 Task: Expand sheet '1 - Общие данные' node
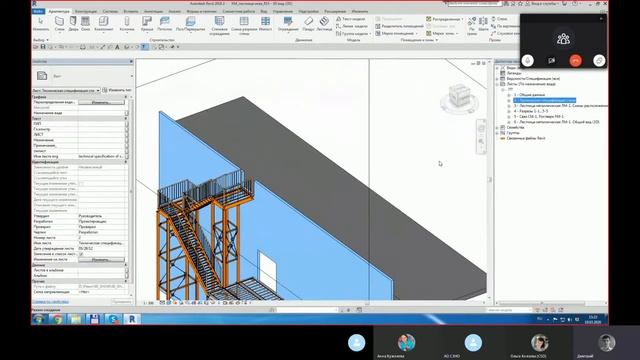509,95
